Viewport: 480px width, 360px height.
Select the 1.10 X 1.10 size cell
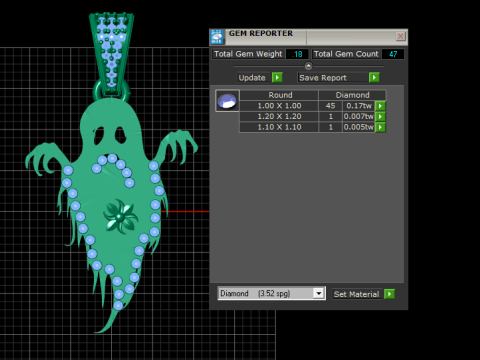click(279, 127)
